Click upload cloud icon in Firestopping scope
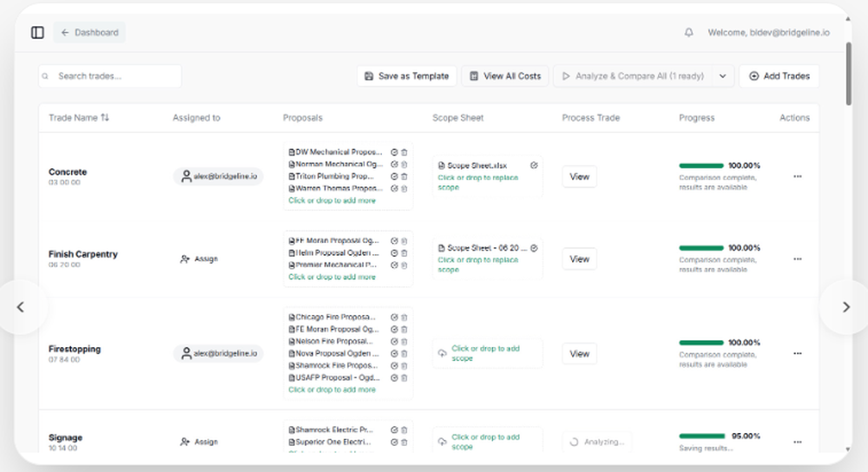 point(442,353)
